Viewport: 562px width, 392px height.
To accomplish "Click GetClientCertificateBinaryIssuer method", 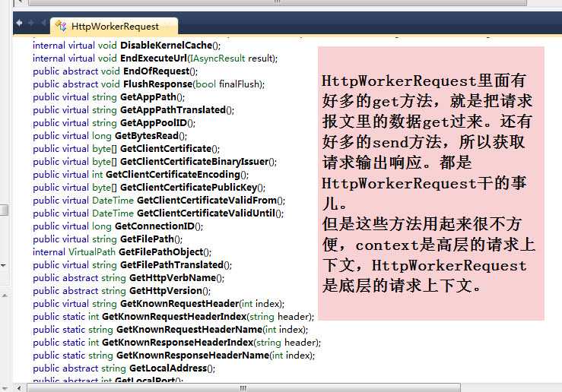I will (x=194, y=162).
